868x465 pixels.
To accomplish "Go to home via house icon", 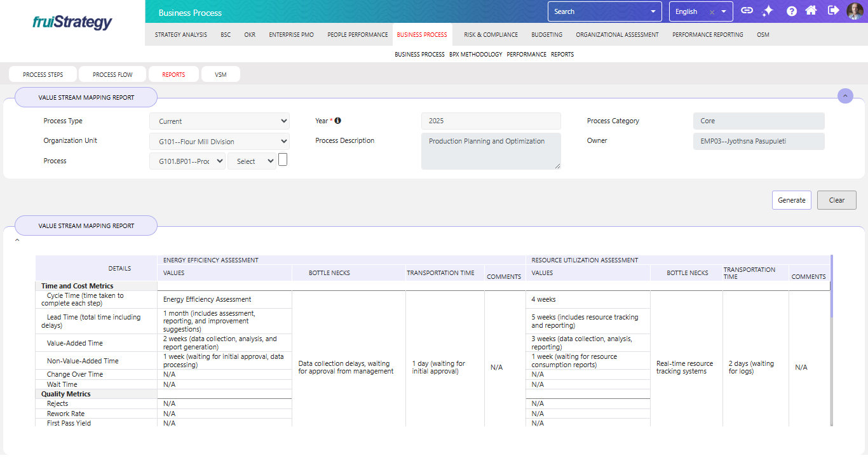I will pos(811,11).
